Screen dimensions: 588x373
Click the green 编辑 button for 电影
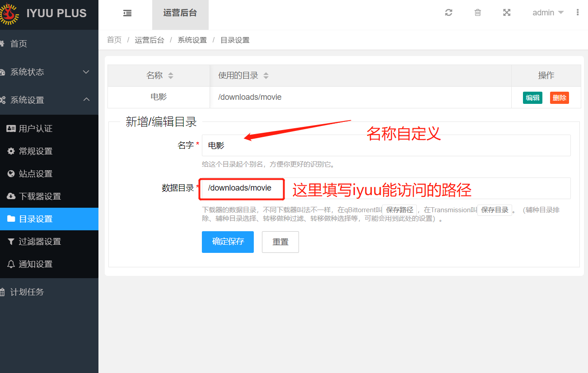(532, 98)
